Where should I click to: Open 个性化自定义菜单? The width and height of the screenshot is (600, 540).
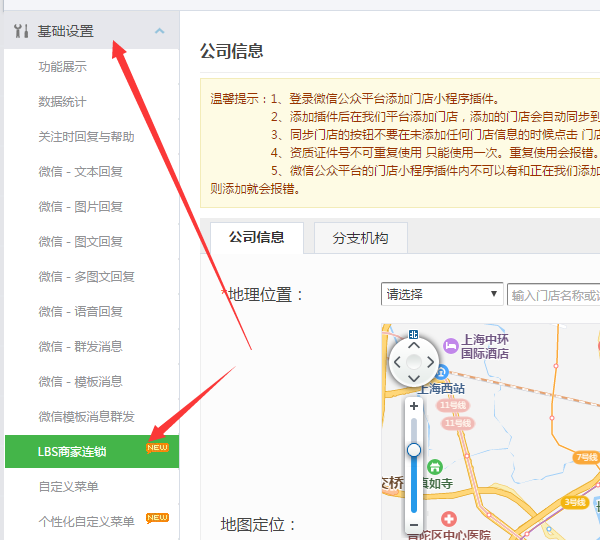[86, 522]
